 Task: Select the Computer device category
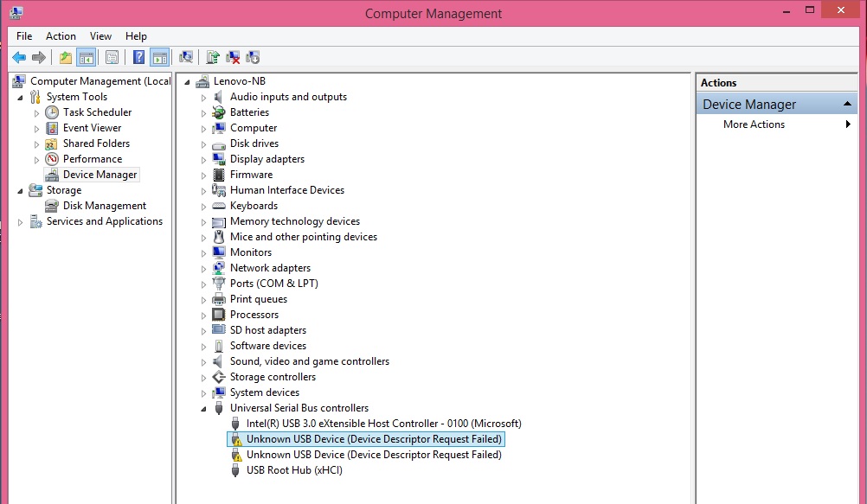pyautogui.click(x=254, y=128)
